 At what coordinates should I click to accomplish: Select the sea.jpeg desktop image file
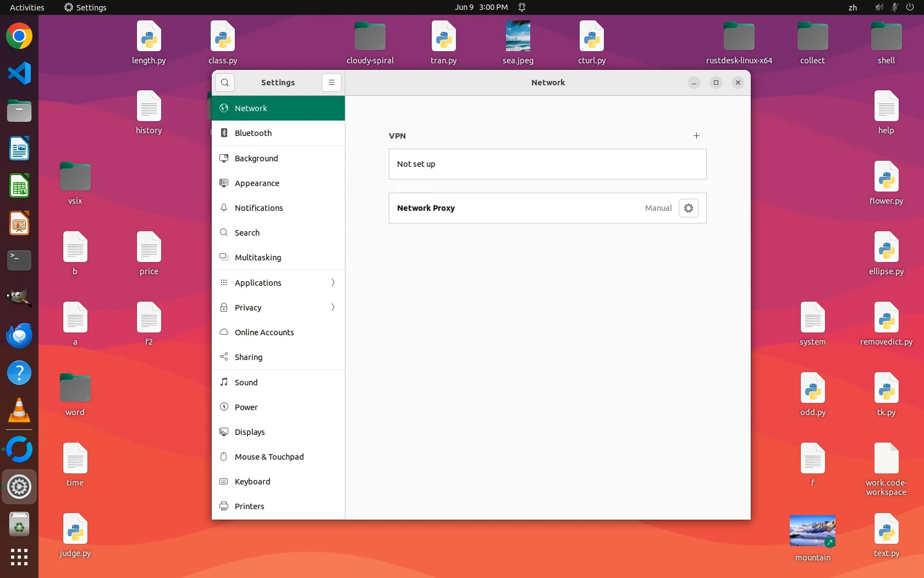[518, 37]
